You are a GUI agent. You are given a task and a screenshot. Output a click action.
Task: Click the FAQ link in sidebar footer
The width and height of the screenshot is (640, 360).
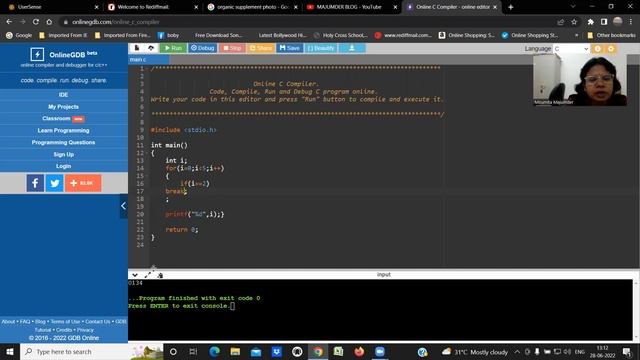[x=25, y=322]
